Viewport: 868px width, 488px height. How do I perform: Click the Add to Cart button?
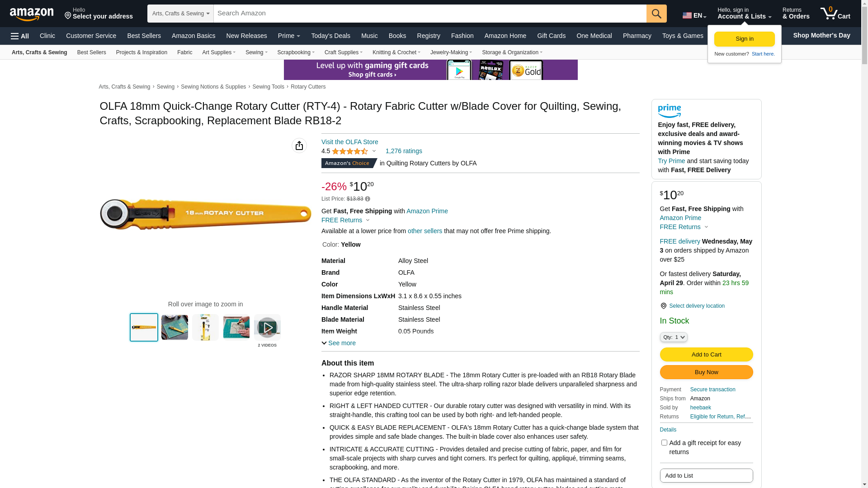[706, 355]
